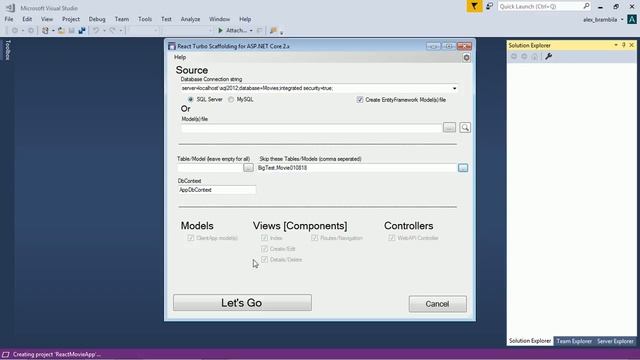The image size is (640, 360).
Task: Select the MySQL radio button
Action: (231, 100)
